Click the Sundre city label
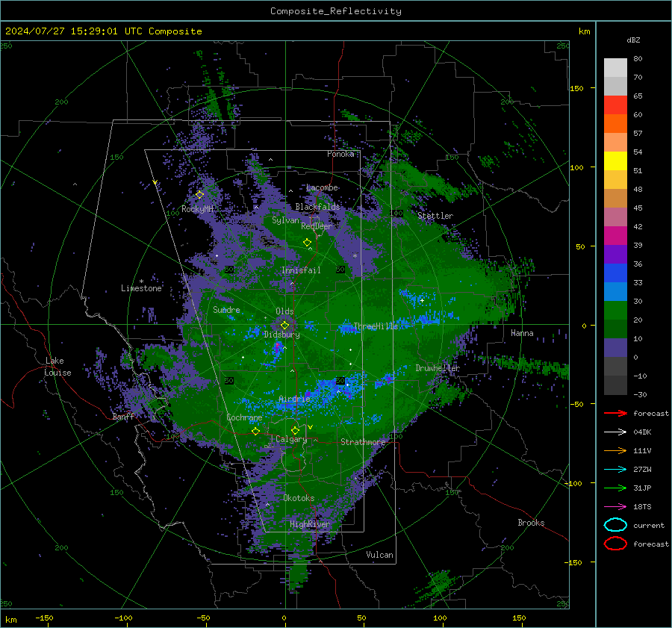The image size is (672, 628). [226, 310]
